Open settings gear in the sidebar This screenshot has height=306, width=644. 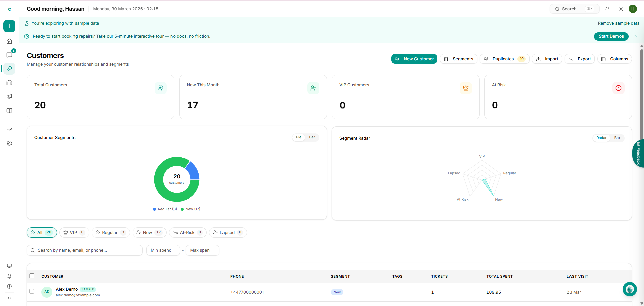[9, 143]
